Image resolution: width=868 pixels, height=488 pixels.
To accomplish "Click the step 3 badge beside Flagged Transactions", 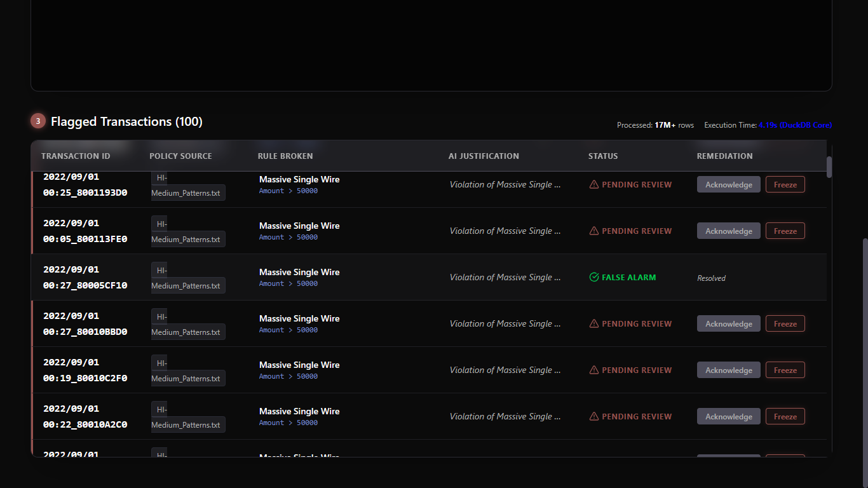I will pyautogui.click(x=38, y=121).
